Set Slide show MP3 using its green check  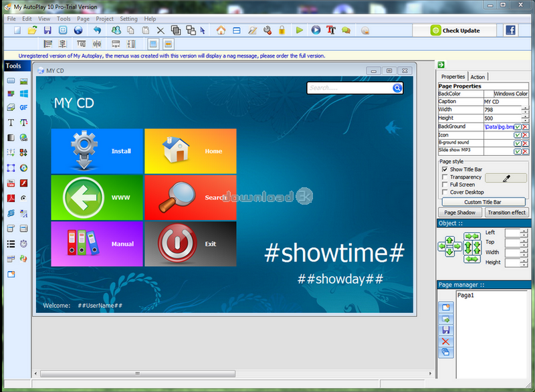pos(517,151)
